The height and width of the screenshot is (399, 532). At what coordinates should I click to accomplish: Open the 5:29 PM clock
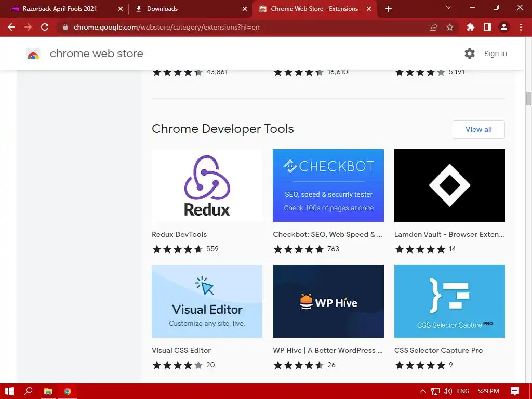click(x=488, y=391)
